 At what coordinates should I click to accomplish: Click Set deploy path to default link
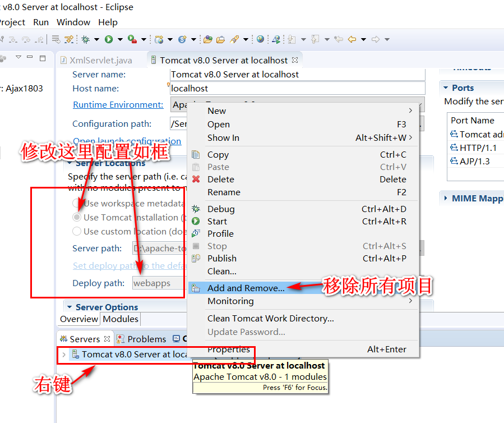point(129,266)
